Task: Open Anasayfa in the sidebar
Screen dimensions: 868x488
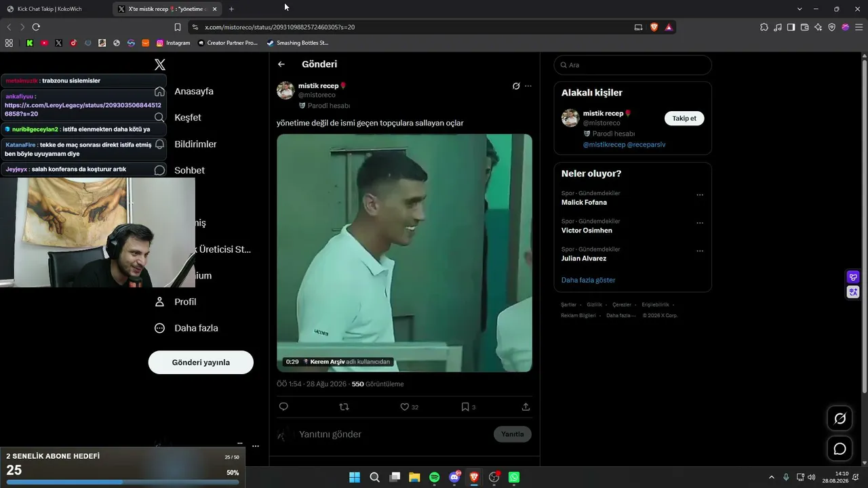Action: pos(194,91)
